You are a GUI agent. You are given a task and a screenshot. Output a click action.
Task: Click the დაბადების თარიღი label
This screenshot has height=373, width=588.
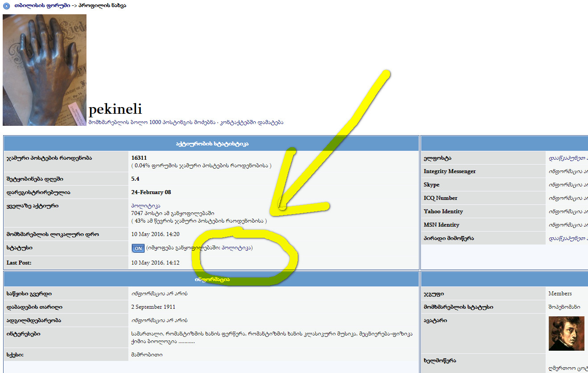[x=34, y=307]
